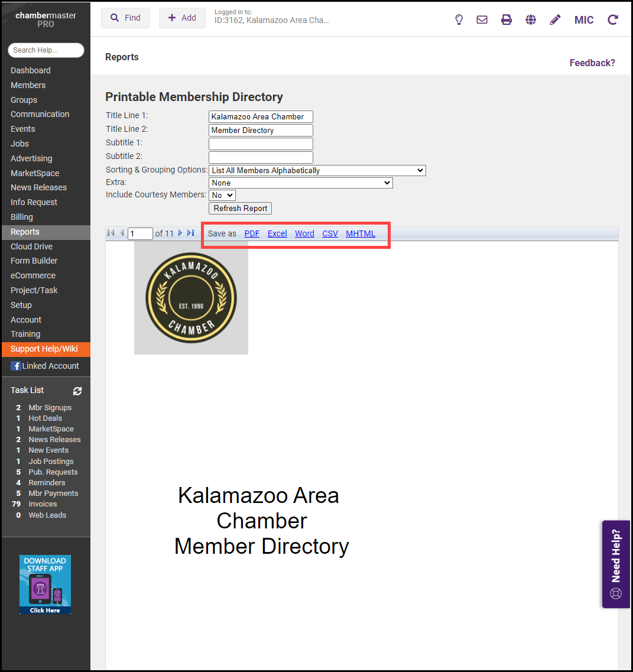Open Include Courtesy Members dropdown
The width and height of the screenshot is (633, 672).
tap(222, 195)
